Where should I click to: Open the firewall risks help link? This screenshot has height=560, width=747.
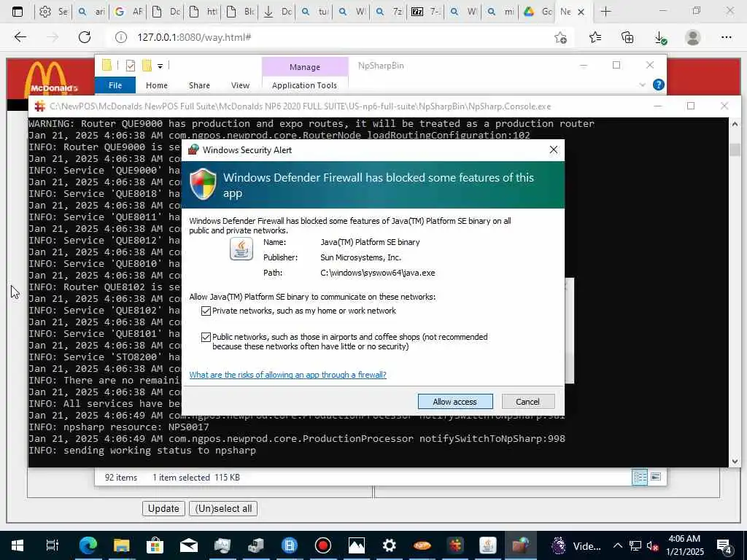[287, 375]
